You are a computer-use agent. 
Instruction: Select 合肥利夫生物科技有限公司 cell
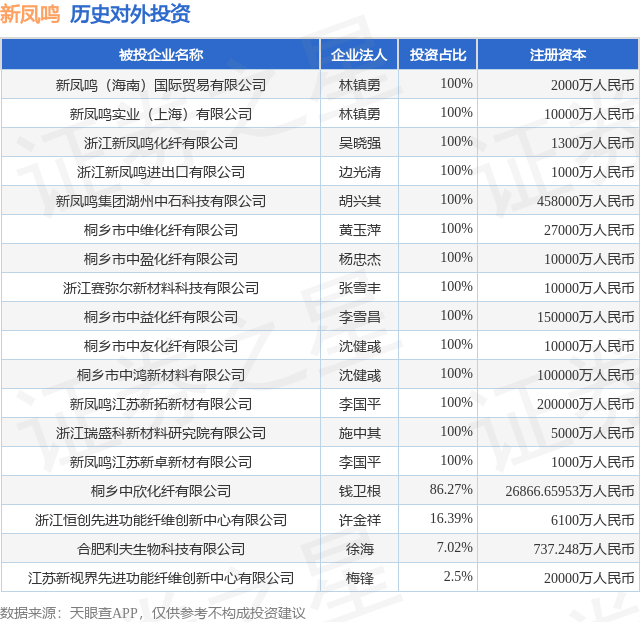coord(161,549)
